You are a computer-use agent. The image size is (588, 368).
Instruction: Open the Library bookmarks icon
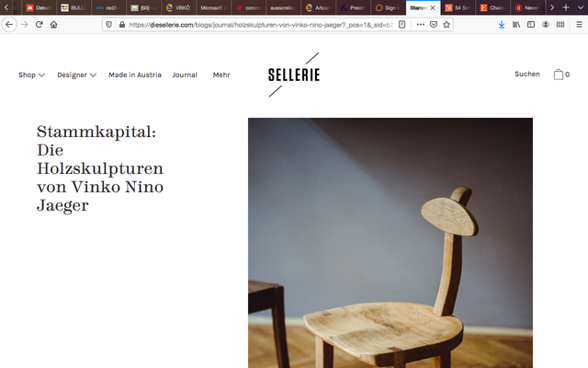(x=516, y=25)
